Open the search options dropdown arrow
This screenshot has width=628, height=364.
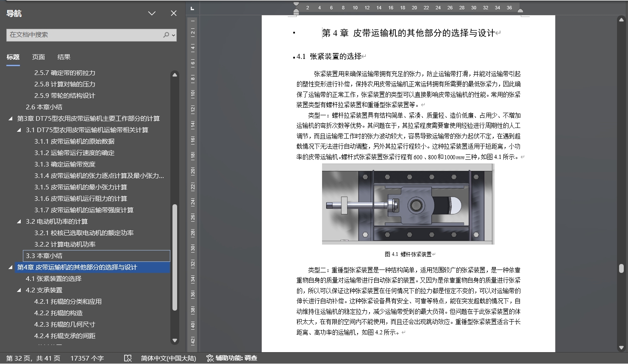[x=173, y=35]
